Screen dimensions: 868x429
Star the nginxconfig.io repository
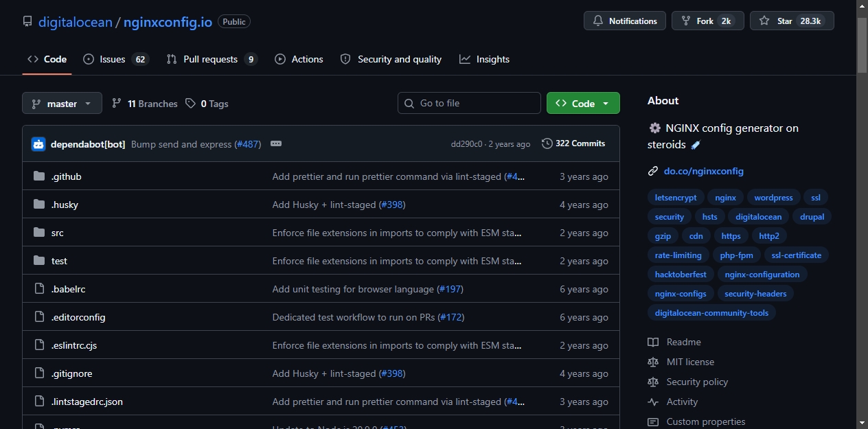(x=792, y=21)
